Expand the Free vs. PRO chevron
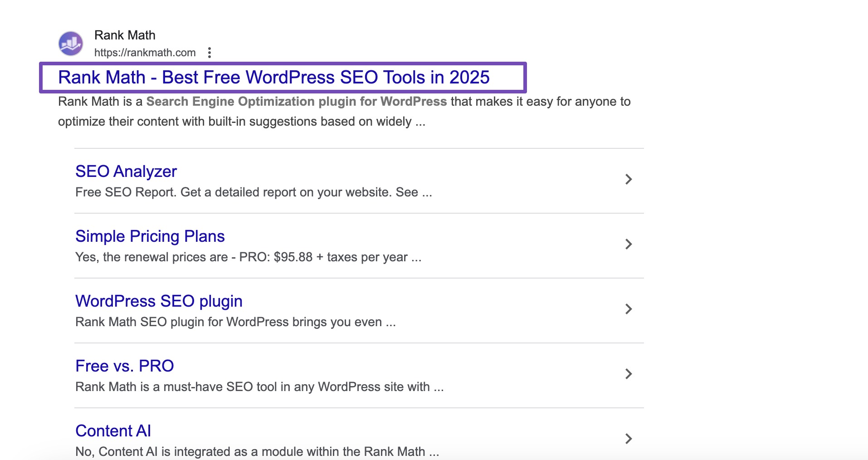The image size is (868, 460). (x=628, y=374)
